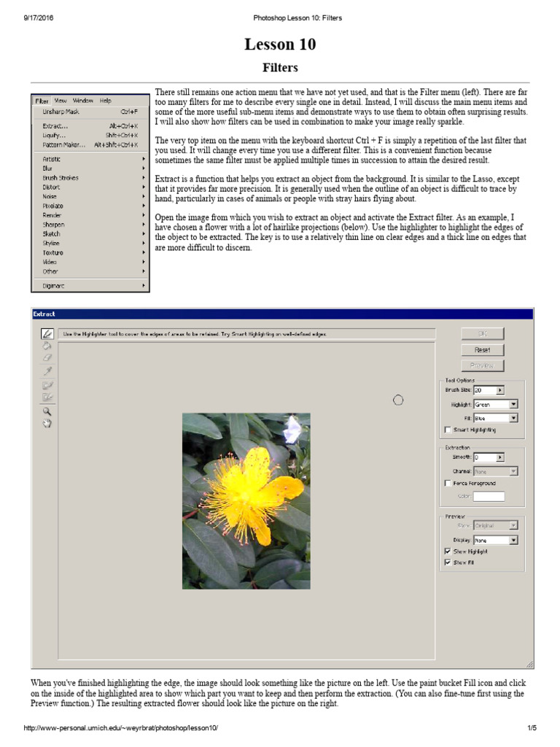Expand the Sketch submenu
This screenshot has width=560, height=747.
90,234
